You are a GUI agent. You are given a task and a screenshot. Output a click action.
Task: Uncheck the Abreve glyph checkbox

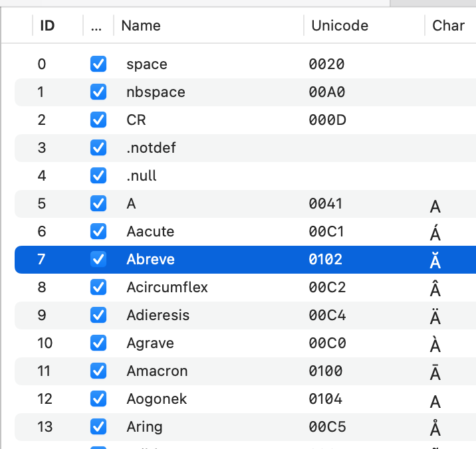(x=98, y=260)
